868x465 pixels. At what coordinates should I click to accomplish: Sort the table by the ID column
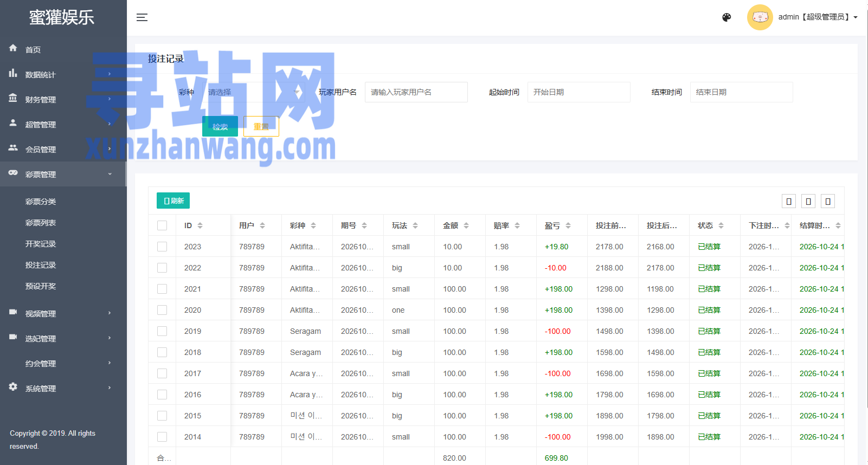(200, 225)
